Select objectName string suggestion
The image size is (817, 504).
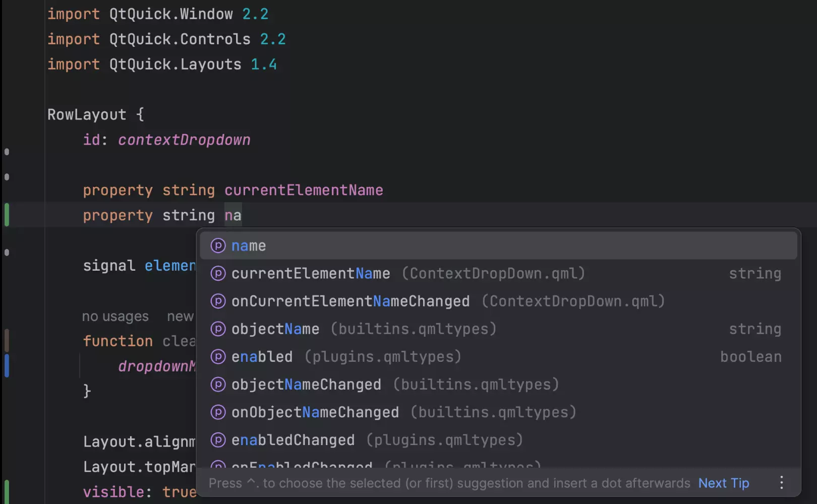pos(275,329)
